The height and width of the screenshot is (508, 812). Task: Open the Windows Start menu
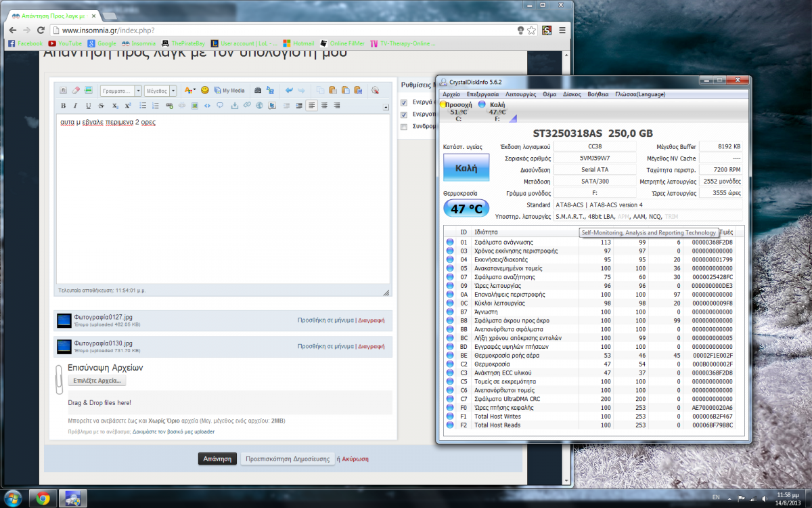click(x=14, y=498)
